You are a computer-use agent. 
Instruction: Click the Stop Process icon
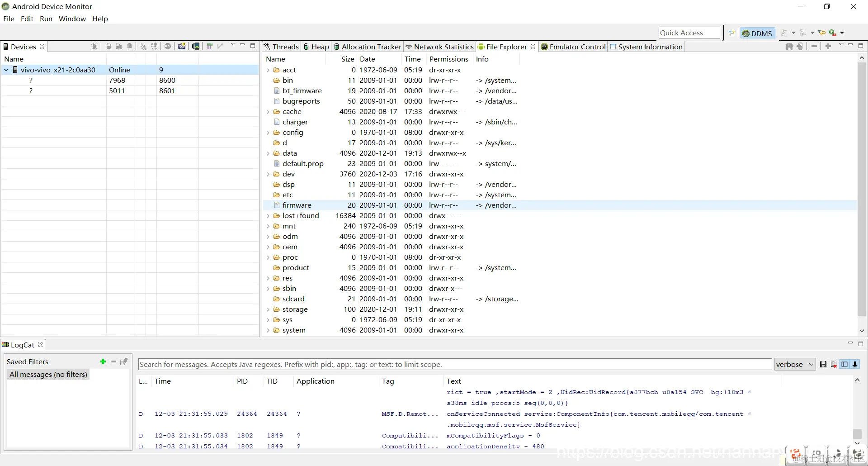click(x=168, y=47)
